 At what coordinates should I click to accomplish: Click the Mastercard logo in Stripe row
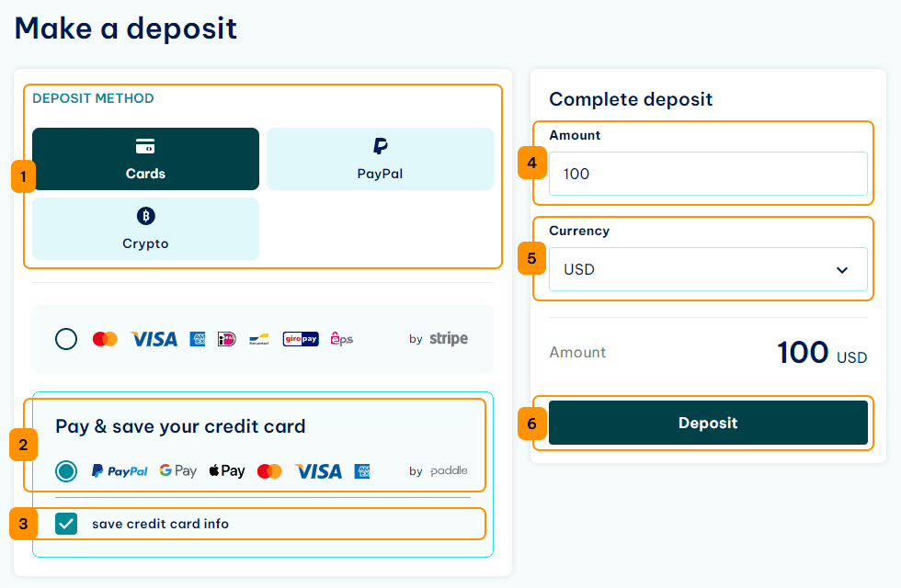105,339
